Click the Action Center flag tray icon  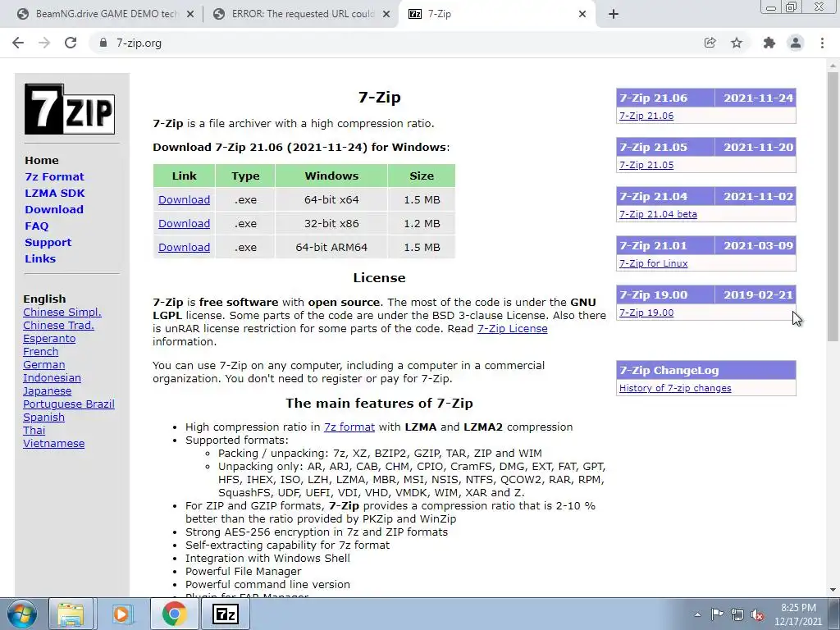pyautogui.click(x=717, y=614)
